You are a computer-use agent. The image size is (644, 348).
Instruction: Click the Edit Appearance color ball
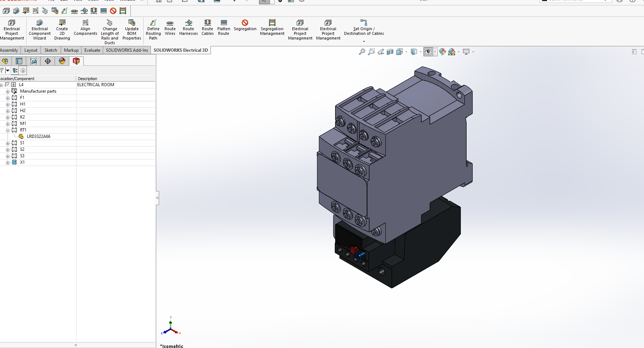[442, 52]
